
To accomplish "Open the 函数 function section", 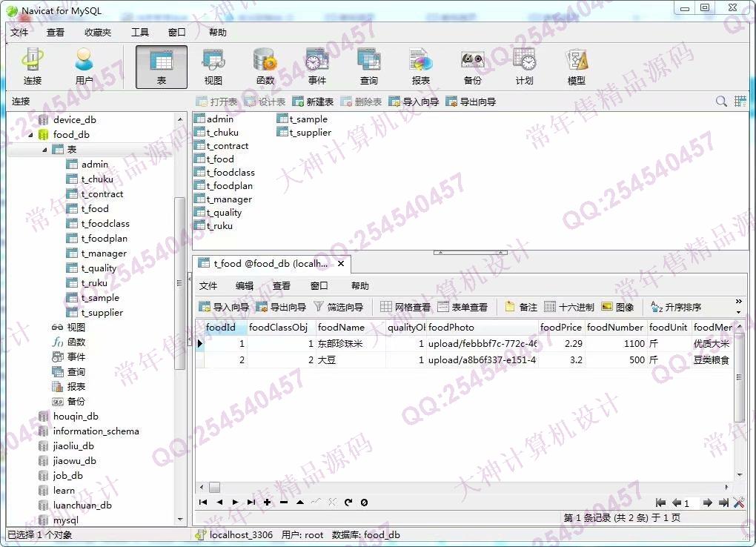I will (265, 67).
